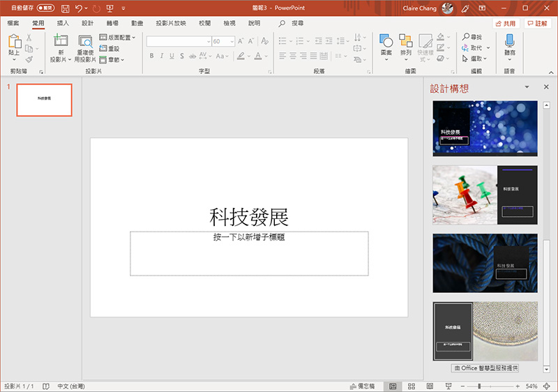Screen dimensions: 558x392
Task: Start slideshow from status bar
Action: (x=448, y=386)
